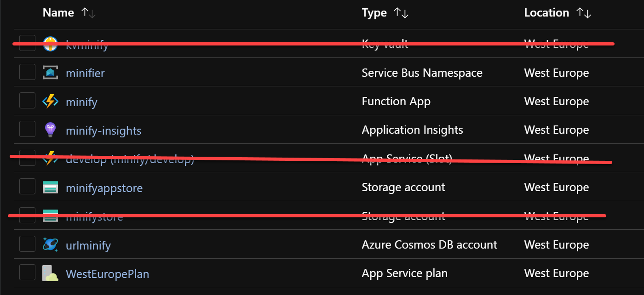Click the App Service Slot icon beside develop
The width and height of the screenshot is (644, 295).
(50, 158)
